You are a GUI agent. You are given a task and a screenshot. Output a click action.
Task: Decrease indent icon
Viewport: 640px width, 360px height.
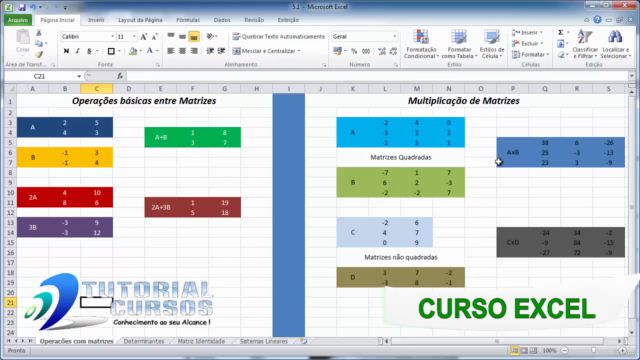pos(210,51)
